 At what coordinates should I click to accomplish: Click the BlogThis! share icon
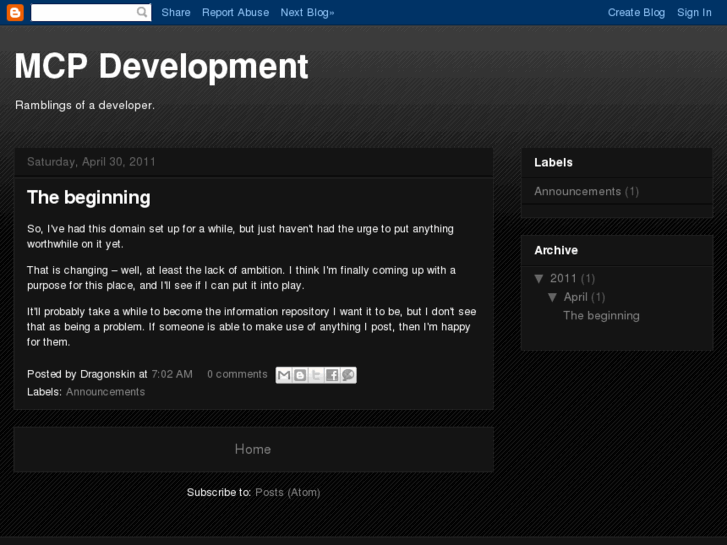[x=300, y=375]
